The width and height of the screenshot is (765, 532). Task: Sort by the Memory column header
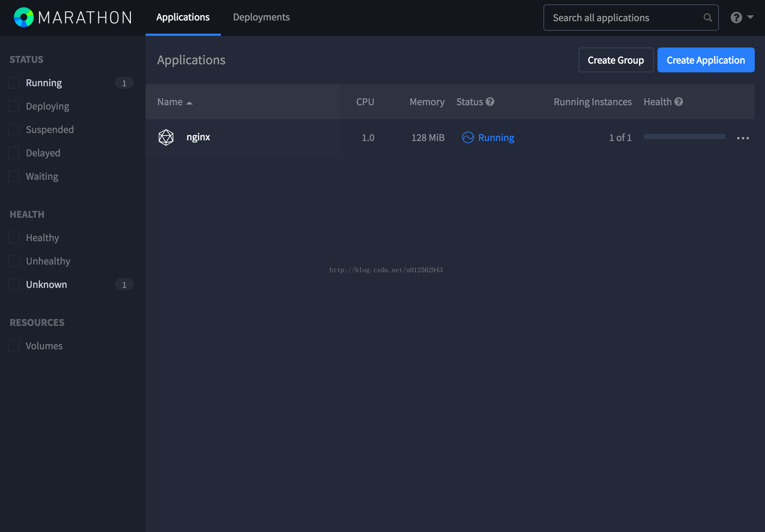tap(427, 102)
